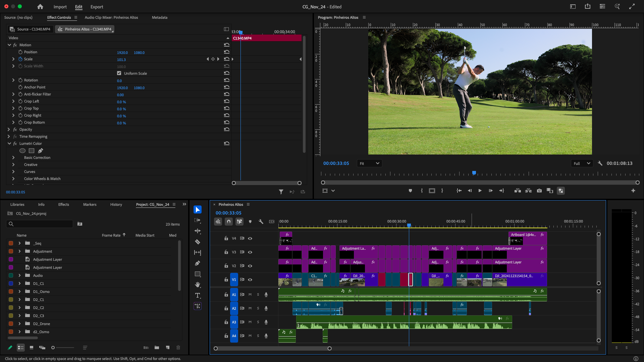Select the Pen tool in timeline tools

point(198,263)
